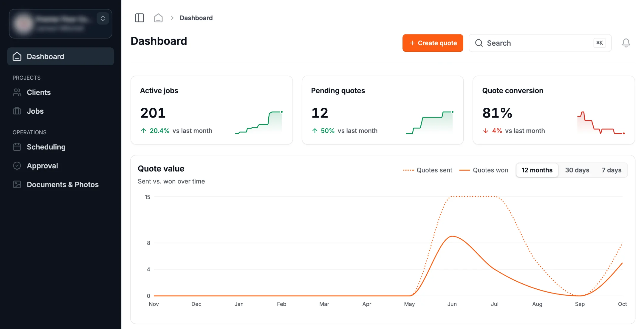The image size is (644, 329).
Task: Click the 20.4% vs last month text
Action: [x=177, y=131]
